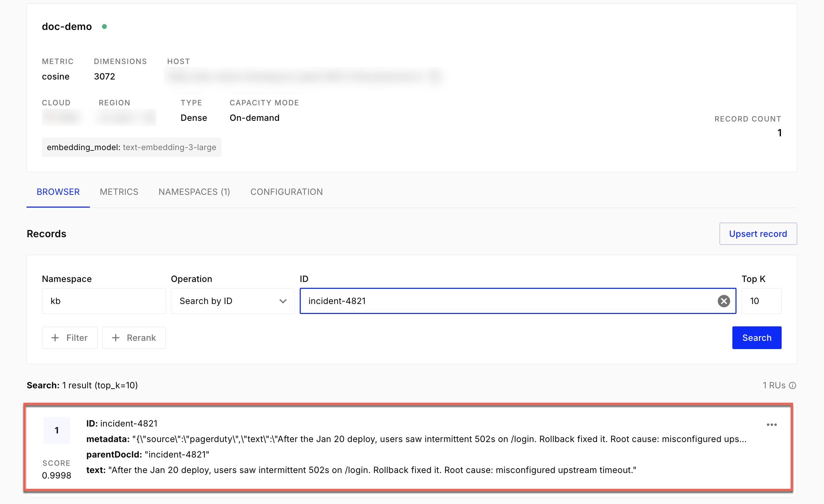Switch to the METRICS tab

[x=119, y=192]
